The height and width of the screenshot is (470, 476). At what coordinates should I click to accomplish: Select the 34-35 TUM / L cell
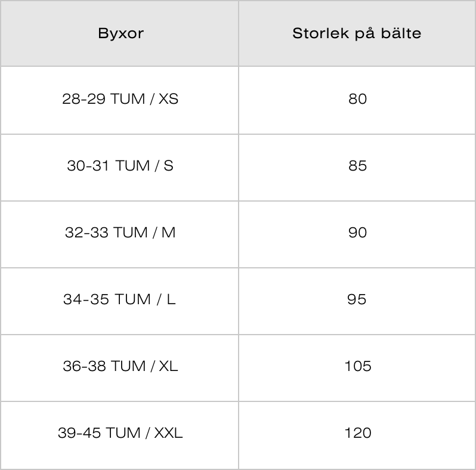point(120,301)
